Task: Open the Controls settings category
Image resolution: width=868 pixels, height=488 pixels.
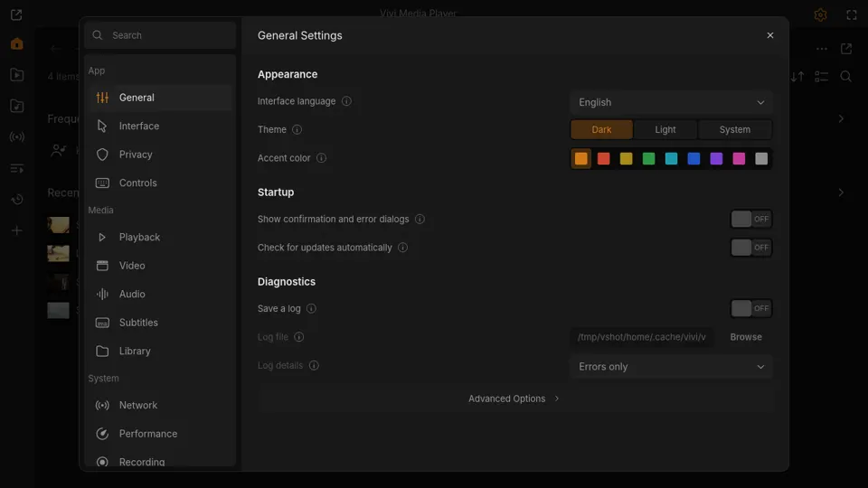Action: tap(159, 183)
